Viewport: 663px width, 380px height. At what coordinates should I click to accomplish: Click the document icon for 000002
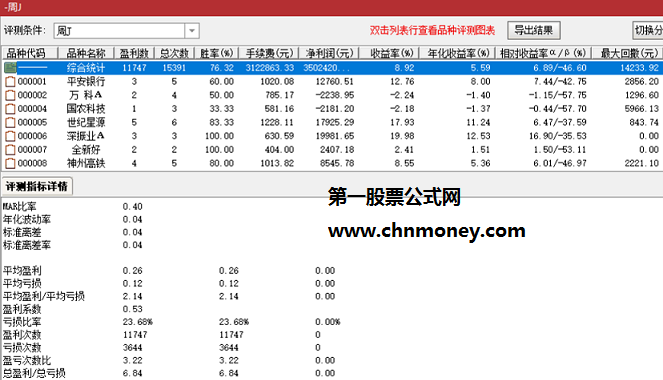10,95
